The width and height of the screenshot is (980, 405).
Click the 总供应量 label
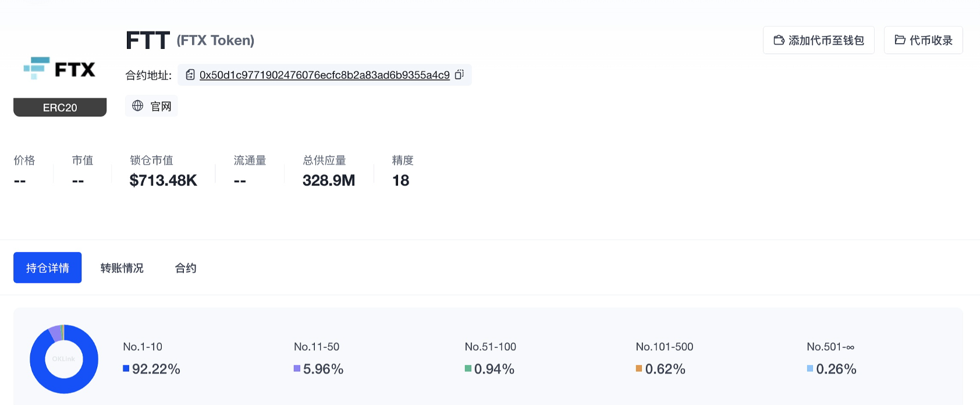click(324, 160)
